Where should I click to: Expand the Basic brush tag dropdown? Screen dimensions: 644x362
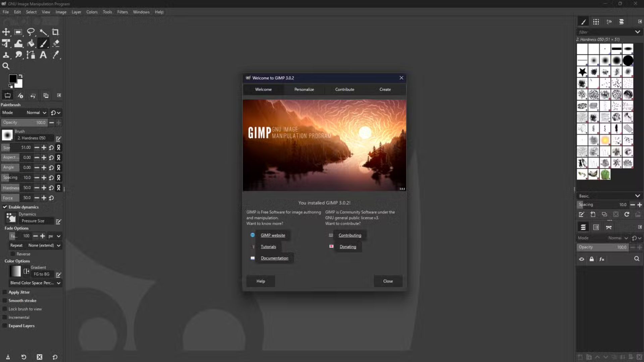pos(637,196)
